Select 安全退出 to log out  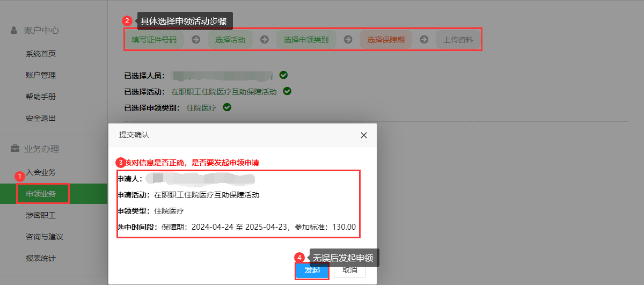[x=41, y=118]
